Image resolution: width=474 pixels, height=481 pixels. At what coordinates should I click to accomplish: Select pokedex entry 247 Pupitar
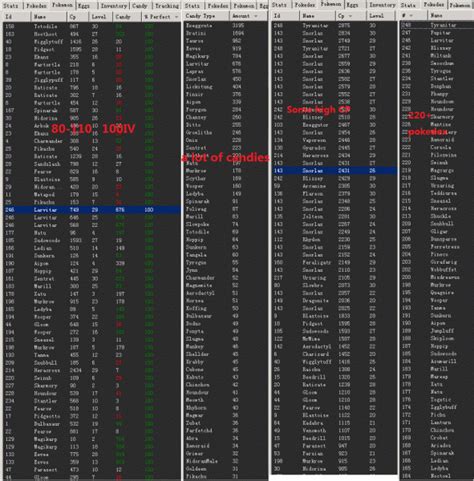[x=437, y=33]
